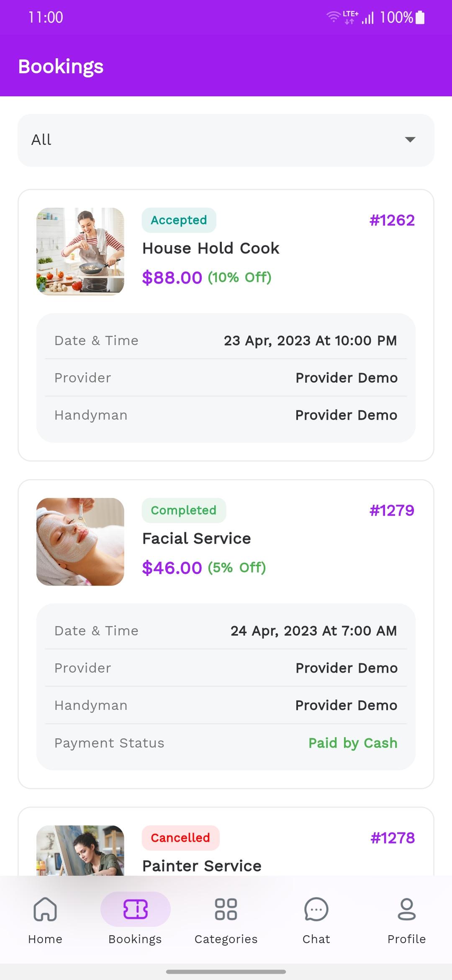452x980 pixels.
Task: Open the Profile person icon
Action: pos(407,909)
